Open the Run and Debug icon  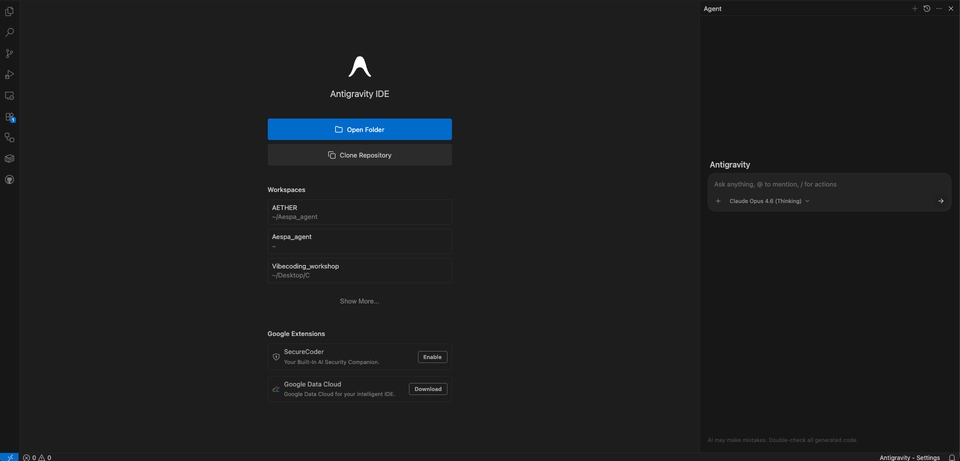click(x=9, y=75)
